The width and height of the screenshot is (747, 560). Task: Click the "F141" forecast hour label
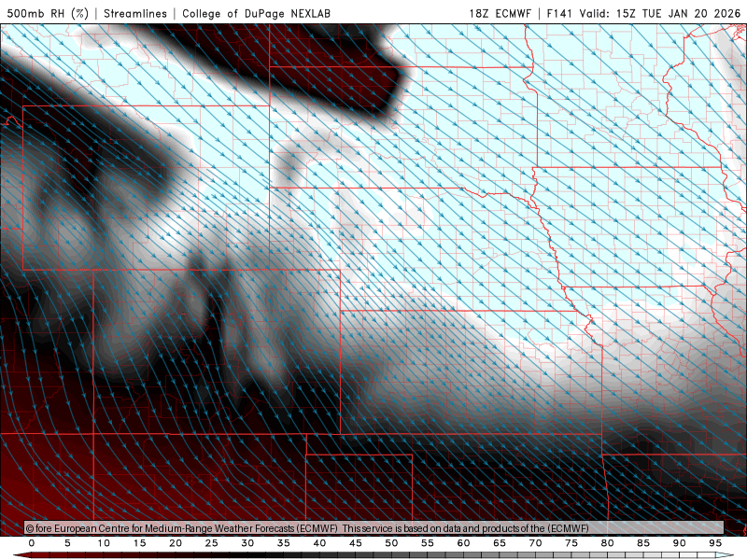[560, 13]
